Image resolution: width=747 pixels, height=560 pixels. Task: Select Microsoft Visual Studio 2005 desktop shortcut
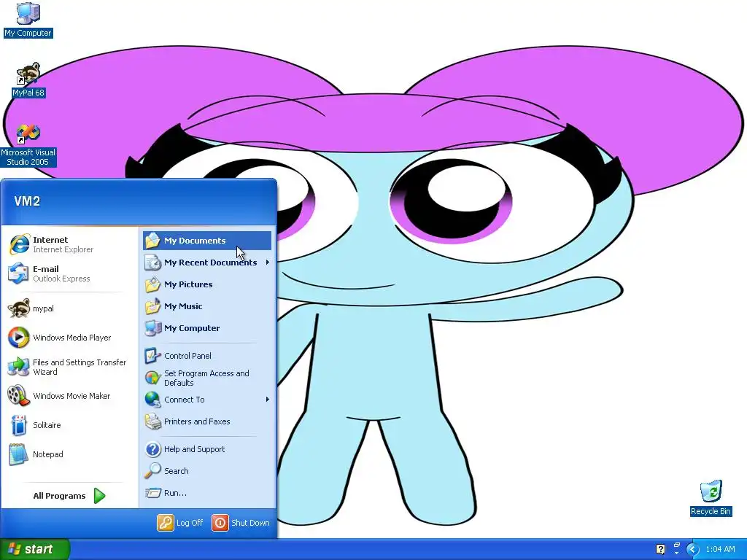tap(28, 145)
